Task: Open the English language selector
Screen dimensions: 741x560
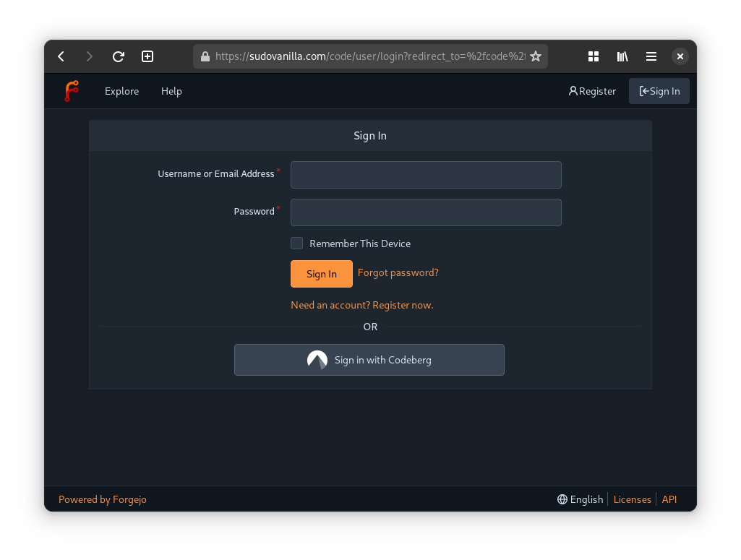Action: pos(580,499)
